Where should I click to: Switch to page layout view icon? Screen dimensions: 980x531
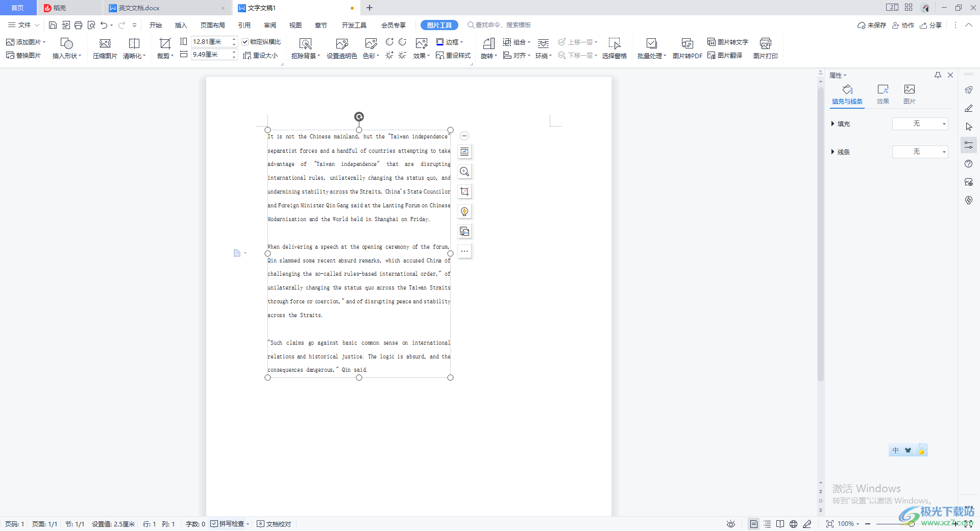point(754,524)
